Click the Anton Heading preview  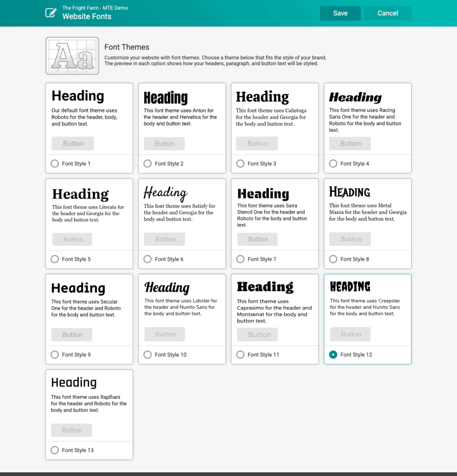[x=166, y=98]
